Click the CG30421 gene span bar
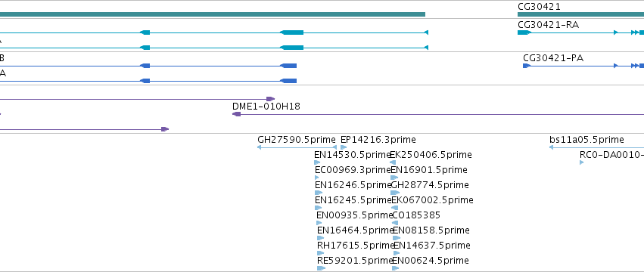This screenshot has height=272, width=644. 580,14
